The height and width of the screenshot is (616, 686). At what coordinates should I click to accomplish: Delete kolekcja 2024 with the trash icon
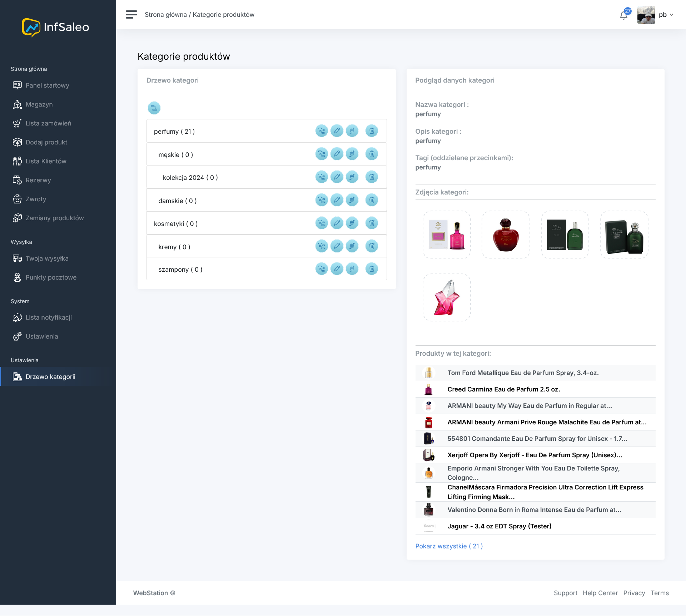click(372, 177)
